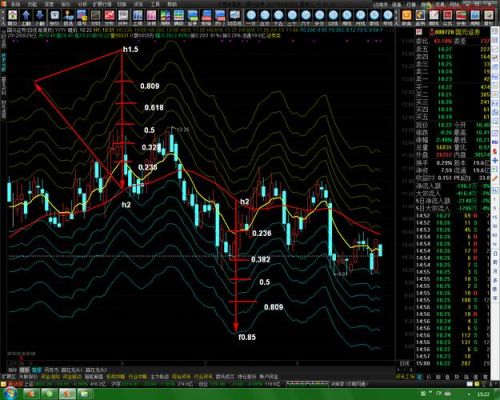Viewport: 500px width, 400px height.
Task: Select the rightmost round period button
Action: 388,15
